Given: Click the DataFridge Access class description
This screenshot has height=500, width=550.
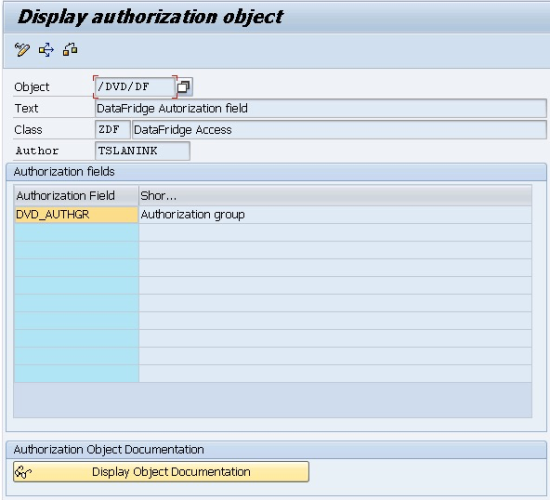Looking at the screenshot, I should pyautogui.click(x=339, y=130).
